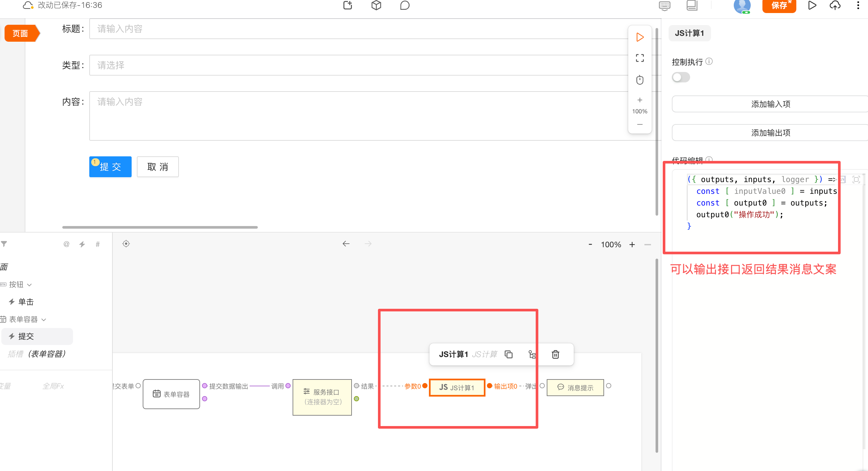Click the cloud upload publish icon
Screen dimensions: 868x471
point(835,6)
